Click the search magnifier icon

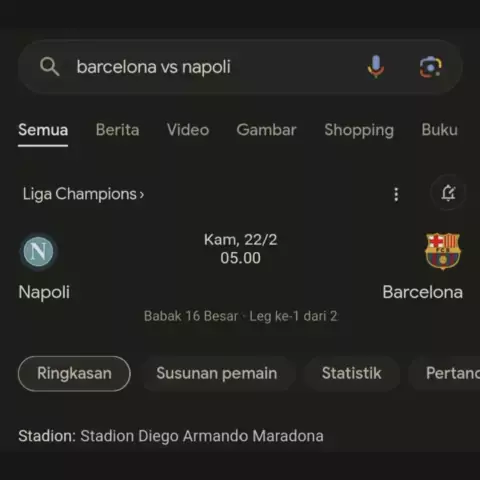tap(50, 66)
